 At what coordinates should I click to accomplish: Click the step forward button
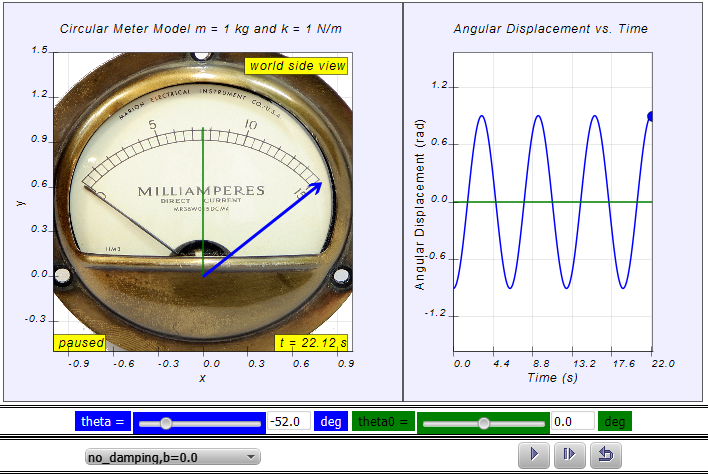click(569, 454)
